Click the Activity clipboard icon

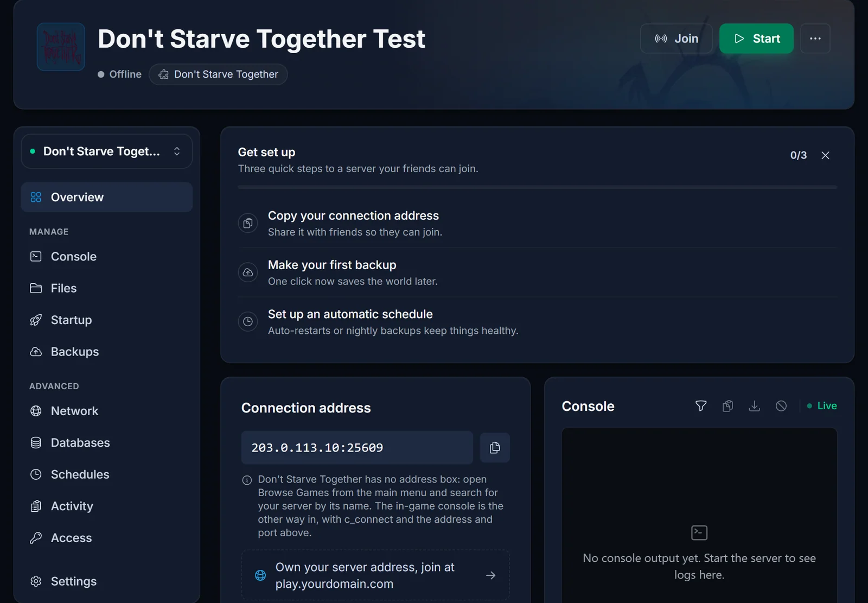pos(36,506)
